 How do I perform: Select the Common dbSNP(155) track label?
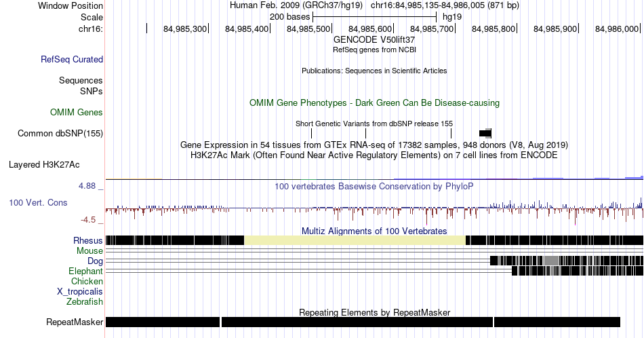(x=60, y=133)
